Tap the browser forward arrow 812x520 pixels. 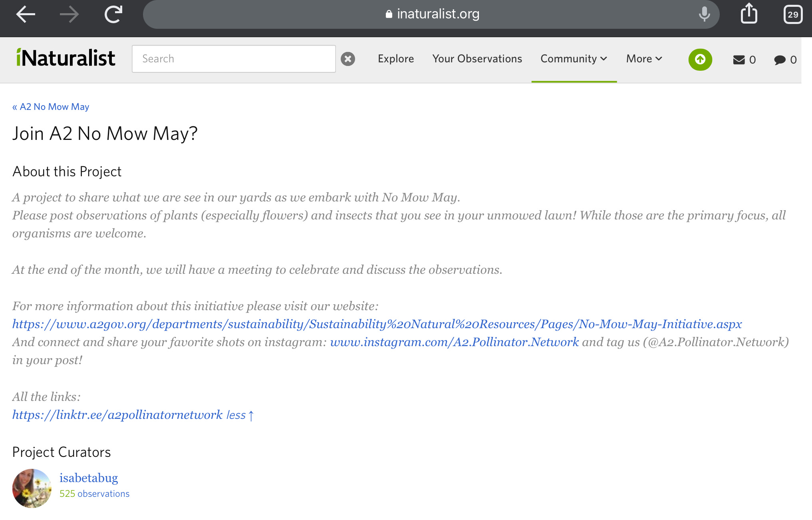69,14
